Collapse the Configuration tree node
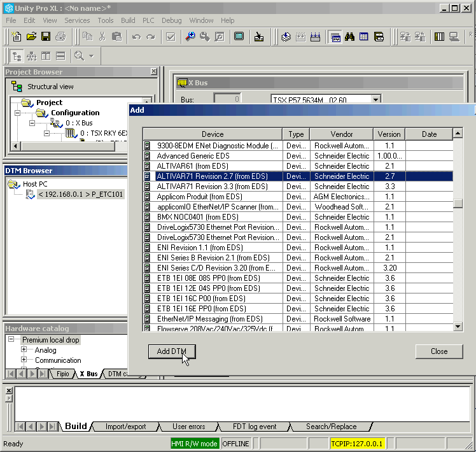The image size is (476, 452). (x=17, y=113)
